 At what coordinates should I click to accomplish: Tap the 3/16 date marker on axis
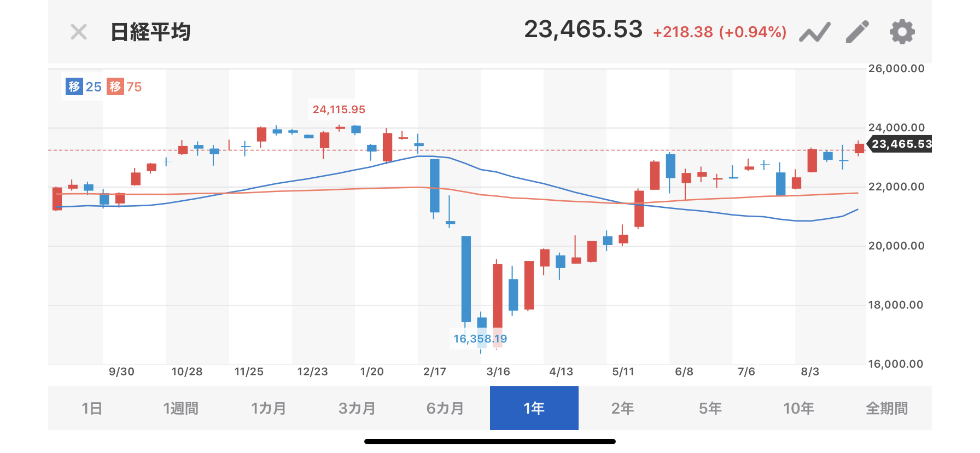[498, 371]
